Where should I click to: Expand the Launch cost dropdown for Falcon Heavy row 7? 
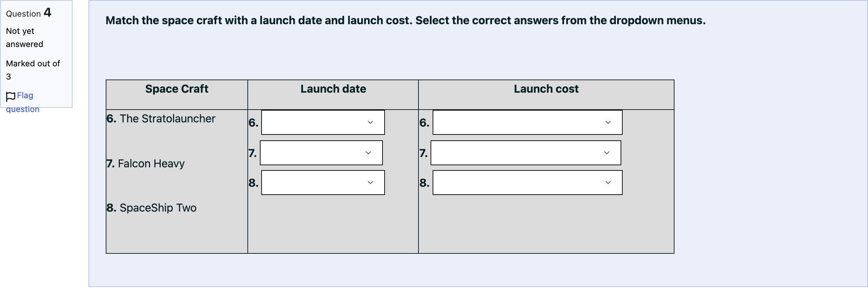[526, 153]
